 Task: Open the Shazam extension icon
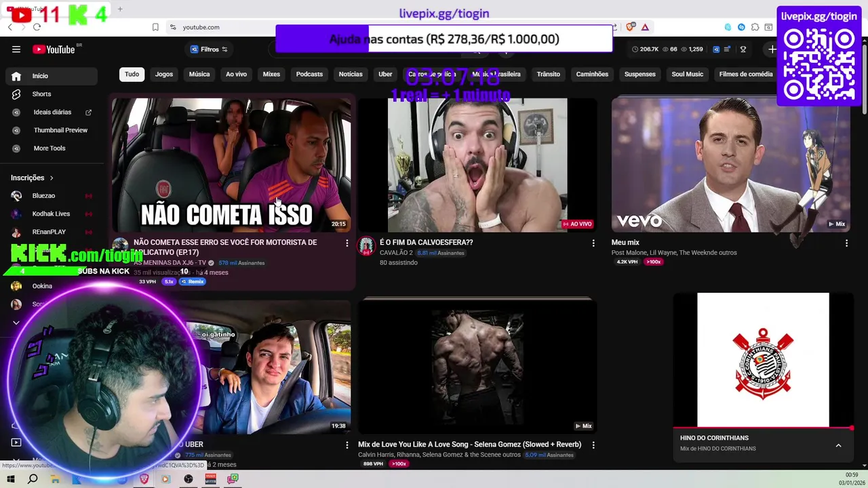point(741,27)
